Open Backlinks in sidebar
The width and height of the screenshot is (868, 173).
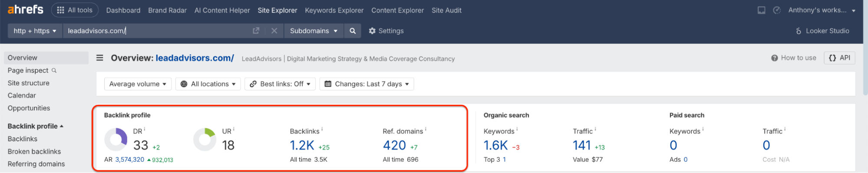(23, 139)
